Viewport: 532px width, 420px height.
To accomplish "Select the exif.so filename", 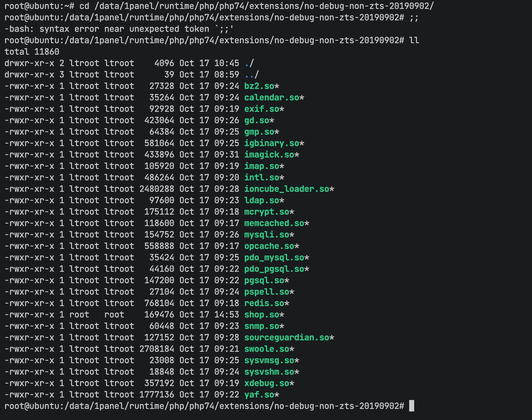I will point(262,109).
